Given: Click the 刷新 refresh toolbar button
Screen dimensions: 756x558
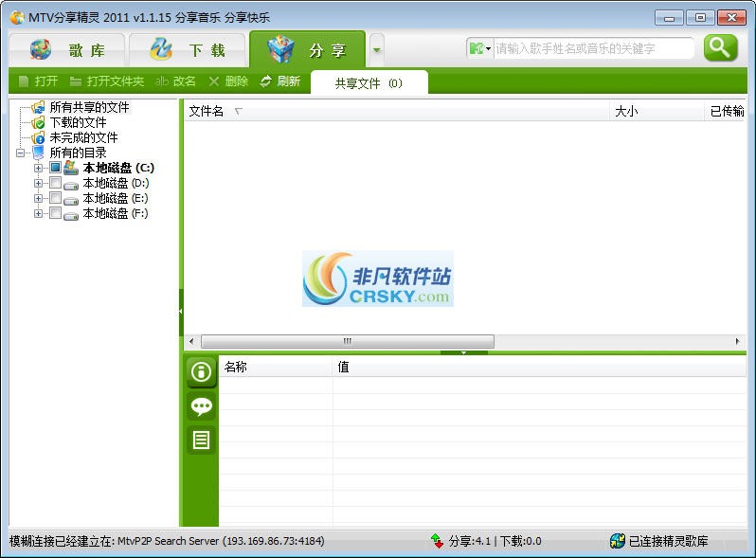Looking at the screenshot, I should (x=280, y=81).
